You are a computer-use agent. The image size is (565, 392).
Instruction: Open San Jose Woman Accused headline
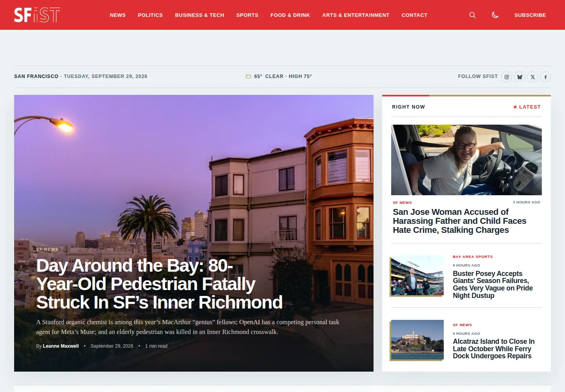click(459, 221)
